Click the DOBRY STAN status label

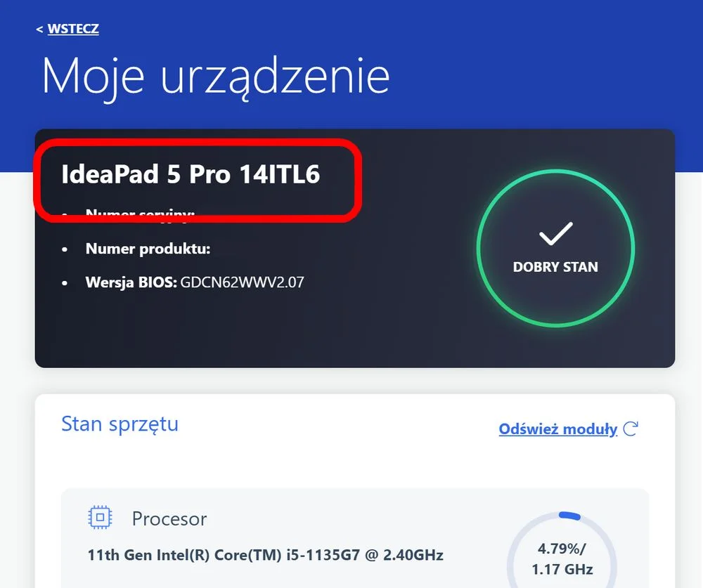click(x=555, y=267)
